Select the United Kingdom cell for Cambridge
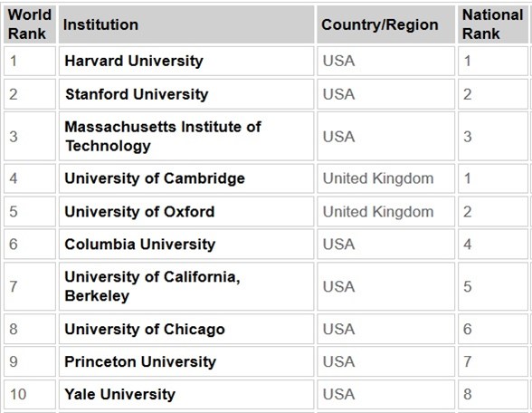Viewport: 532px width, 413px height. [x=385, y=178]
